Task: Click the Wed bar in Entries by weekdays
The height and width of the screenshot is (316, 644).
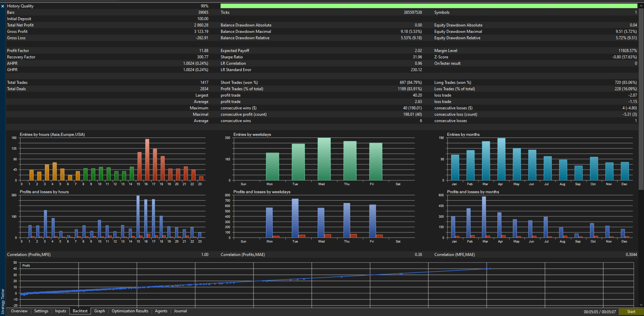Action: tap(324, 159)
